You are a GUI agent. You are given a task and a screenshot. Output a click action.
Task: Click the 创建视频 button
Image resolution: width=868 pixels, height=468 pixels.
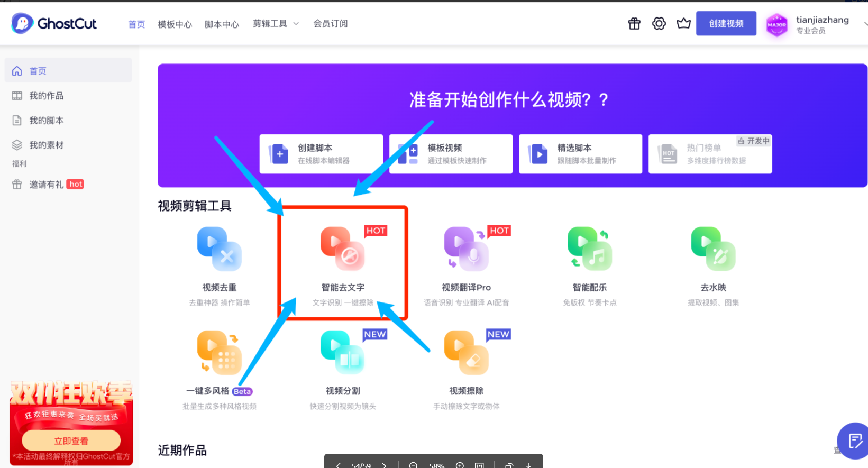click(726, 24)
